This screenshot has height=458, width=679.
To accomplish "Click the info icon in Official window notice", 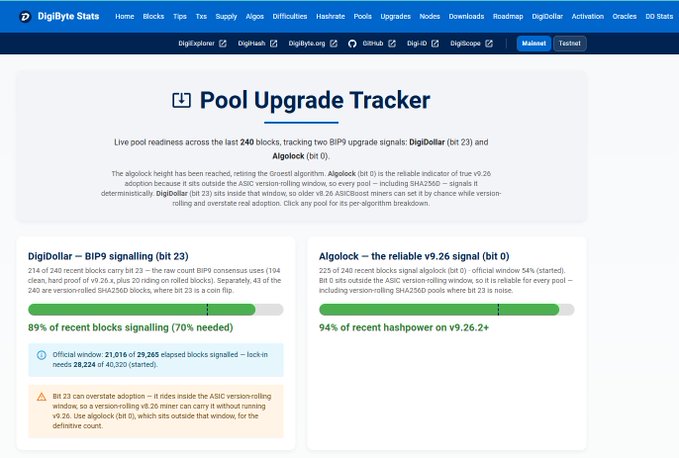I will point(42,355).
